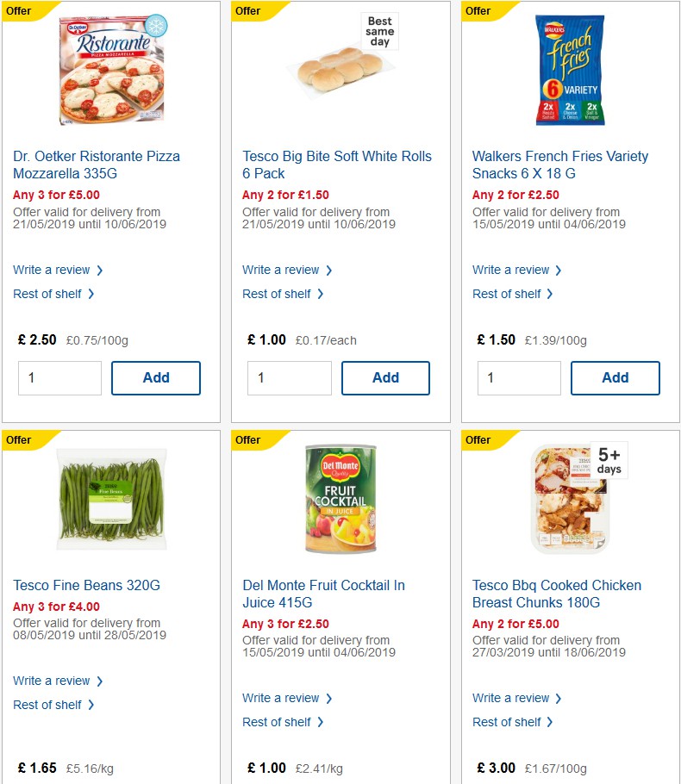Add the Walkers French Fries to basket
681x784 pixels.
tap(615, 377)
